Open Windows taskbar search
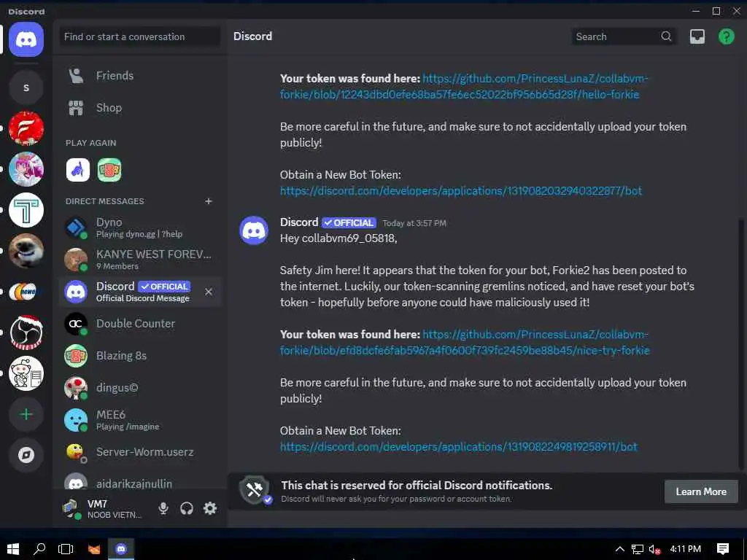 (39, 549)
